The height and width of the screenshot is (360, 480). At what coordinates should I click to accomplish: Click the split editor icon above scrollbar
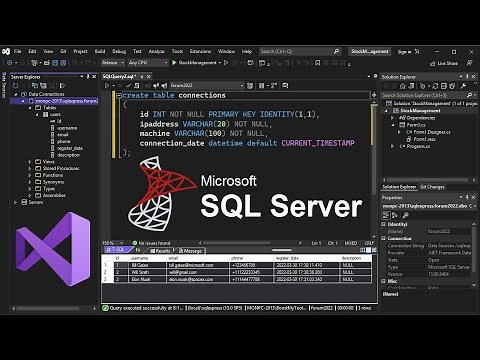[374, 95]
